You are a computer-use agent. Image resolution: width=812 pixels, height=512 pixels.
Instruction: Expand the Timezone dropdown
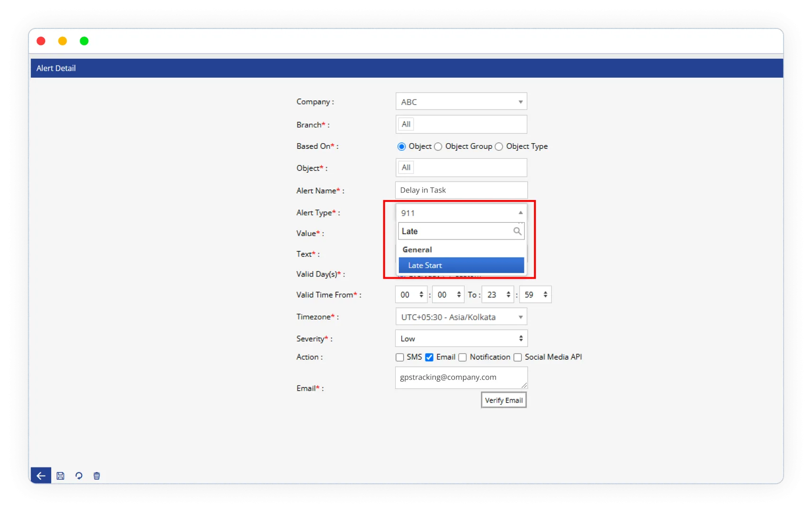click(x=461, y=317)
